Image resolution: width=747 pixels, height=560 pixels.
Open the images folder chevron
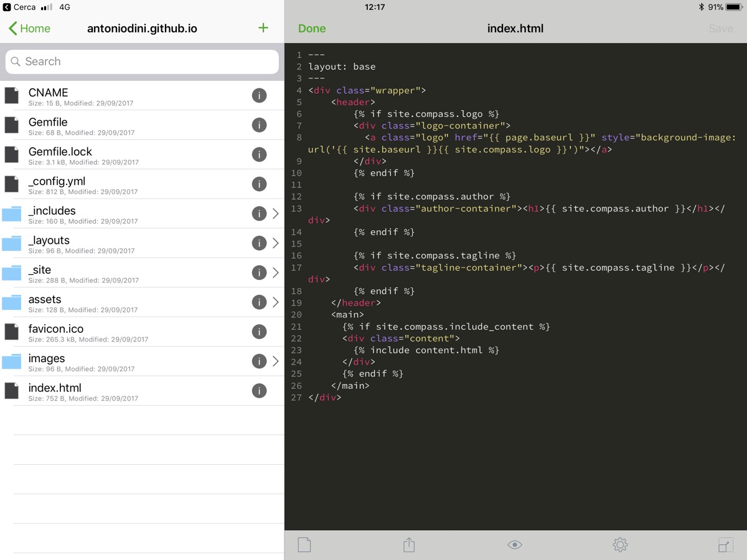pyautogui.click(x=276, y=362)
